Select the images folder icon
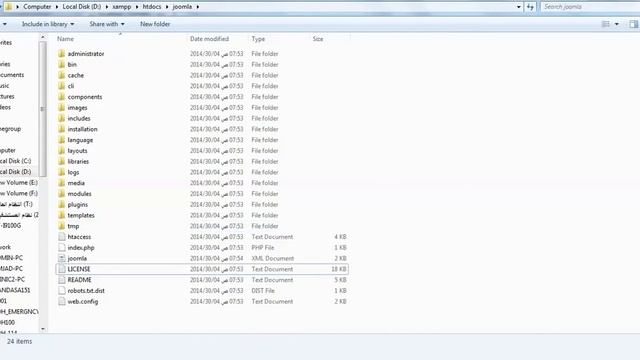Image resolution: width=640 pixels, height=360 pixels. point(62,108)
